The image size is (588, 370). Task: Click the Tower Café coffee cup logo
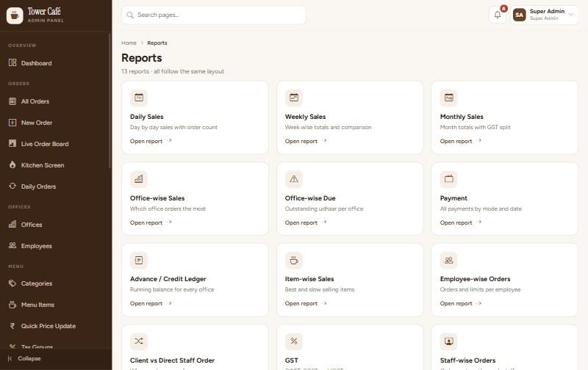[x=15, y=15]
